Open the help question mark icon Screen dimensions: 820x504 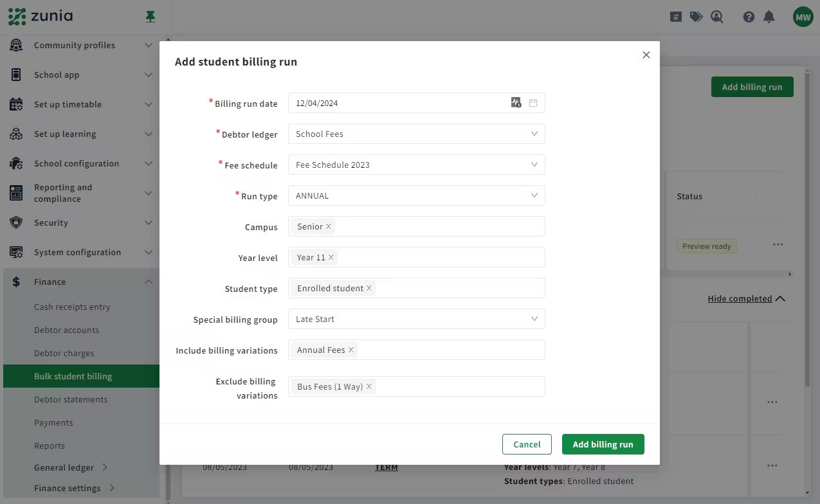[x=749, y=17]
